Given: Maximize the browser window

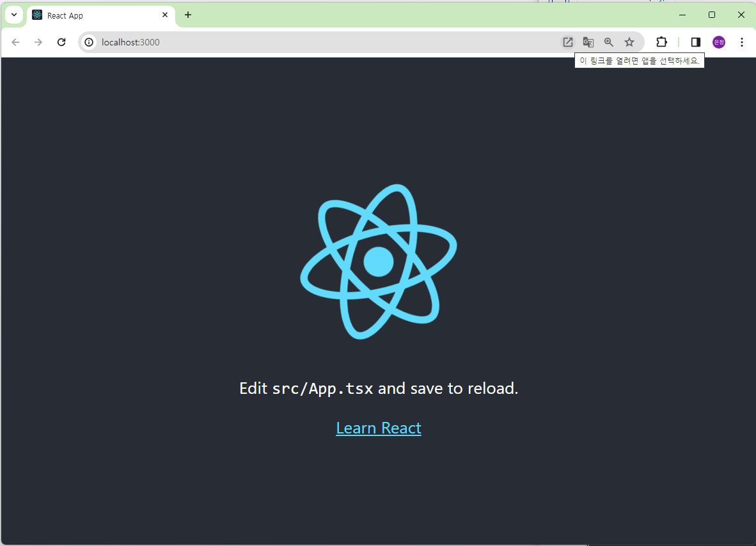Looking at the screenshot, I should point(712,15).
